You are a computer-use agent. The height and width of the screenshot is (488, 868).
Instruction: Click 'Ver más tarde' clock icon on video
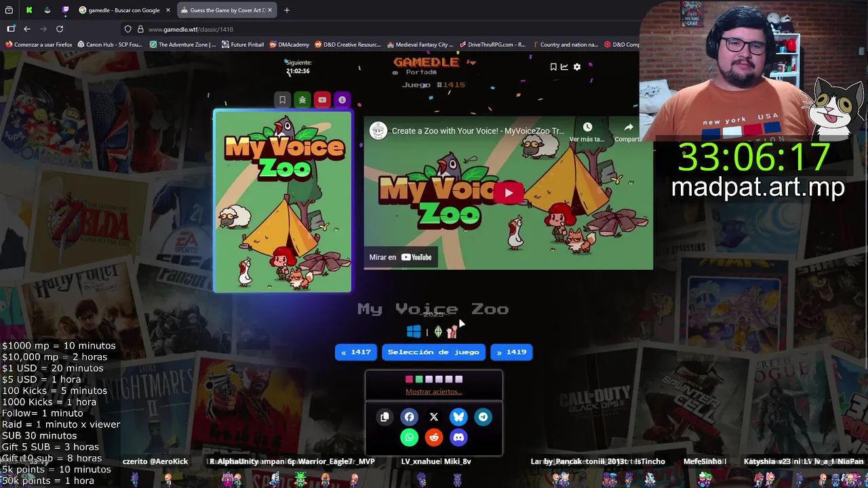[587, 127]
